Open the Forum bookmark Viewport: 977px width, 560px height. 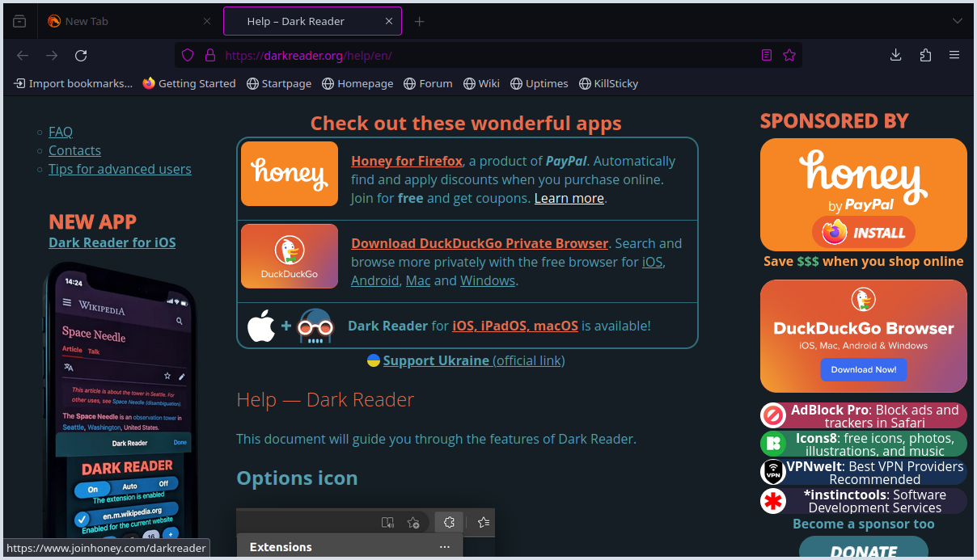(429, 83)
